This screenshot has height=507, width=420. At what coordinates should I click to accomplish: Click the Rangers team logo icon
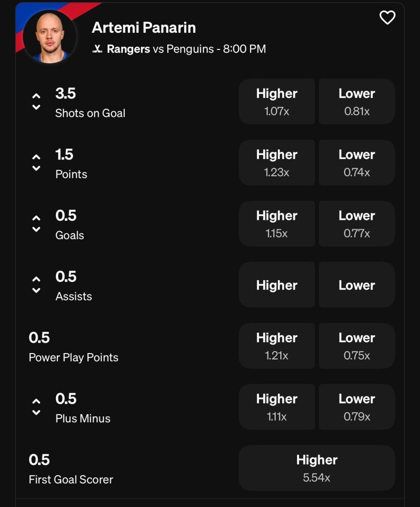tap(98, 49)
